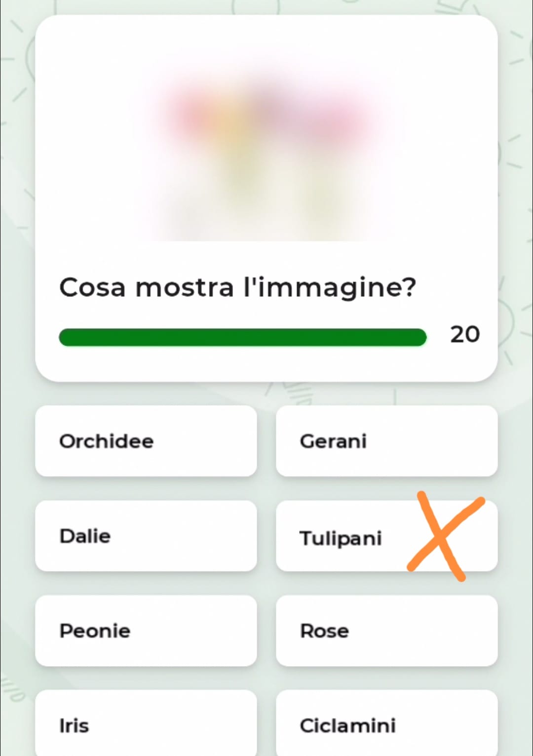This screenshot has width=533, height=756.
Task: Click the question text "Cosa mostra l'immagine?"
Action: pyautogui.click(x=237, y=287)
